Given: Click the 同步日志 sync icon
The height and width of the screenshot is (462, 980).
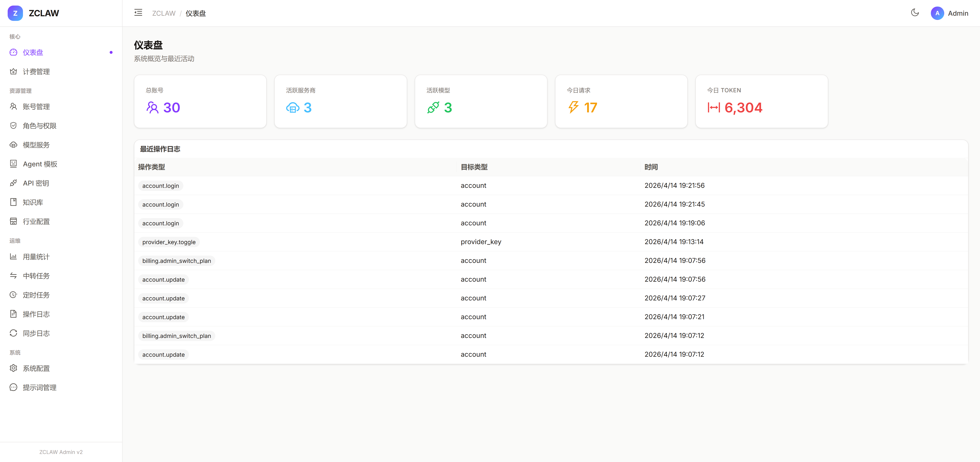Looking at the screenshot, I should pos(13,333).
